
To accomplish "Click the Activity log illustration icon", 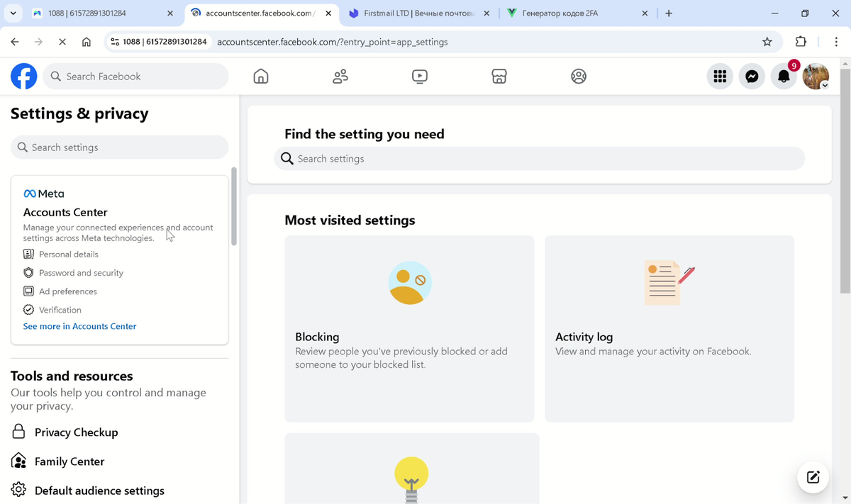I will [669, 283].
